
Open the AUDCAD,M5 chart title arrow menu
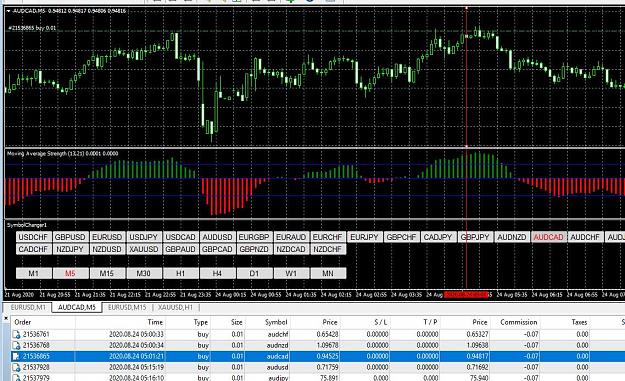(x=8, y=11)
